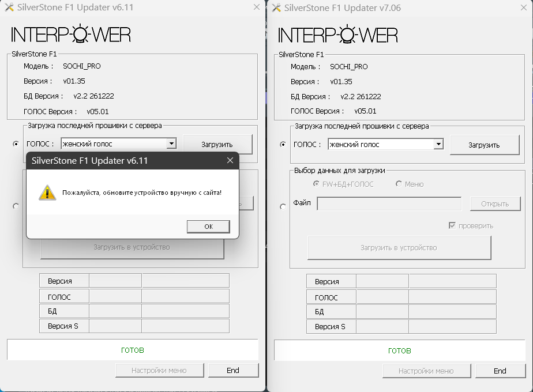Image resolution: width=533 pixels, height=392 pixels.
Task: Click model value SOCHI_PRO in v6.11 window
Action: pos(81,66)
